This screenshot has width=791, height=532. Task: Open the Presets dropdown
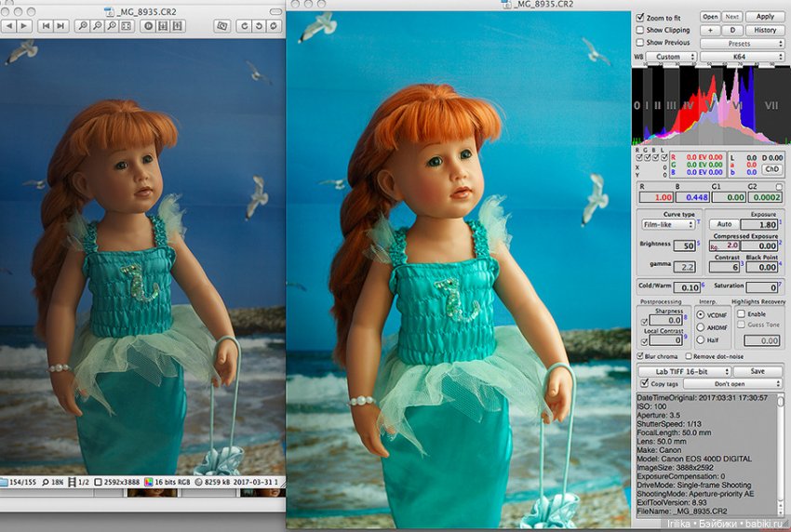(740, 44)
